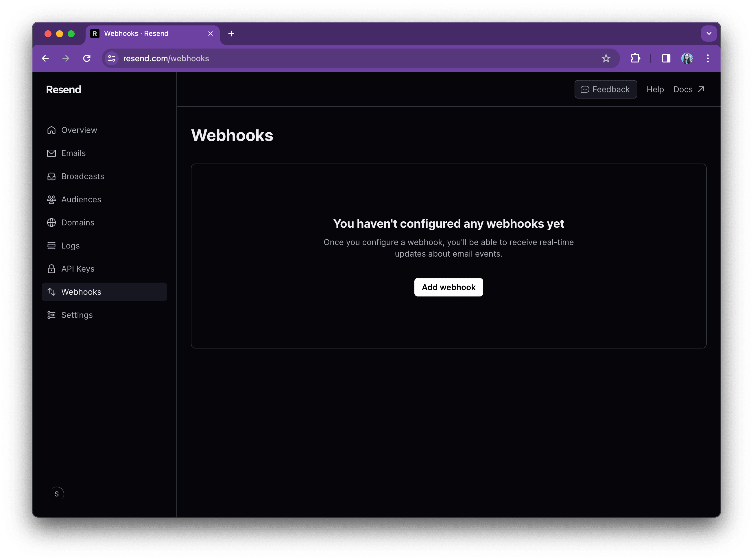Click the API Keys padlock icon
This screenshot has width=753, height=560.
tap(51, 268)
